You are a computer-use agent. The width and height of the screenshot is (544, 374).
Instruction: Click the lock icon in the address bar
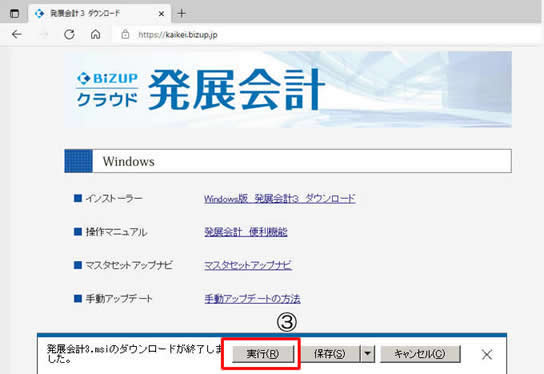click(125, 34)
